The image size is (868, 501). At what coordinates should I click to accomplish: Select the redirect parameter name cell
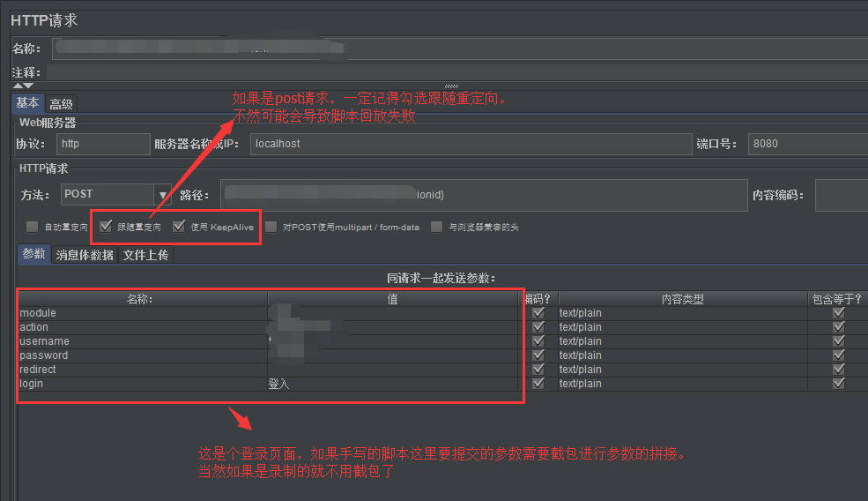(x=143, y=370)
